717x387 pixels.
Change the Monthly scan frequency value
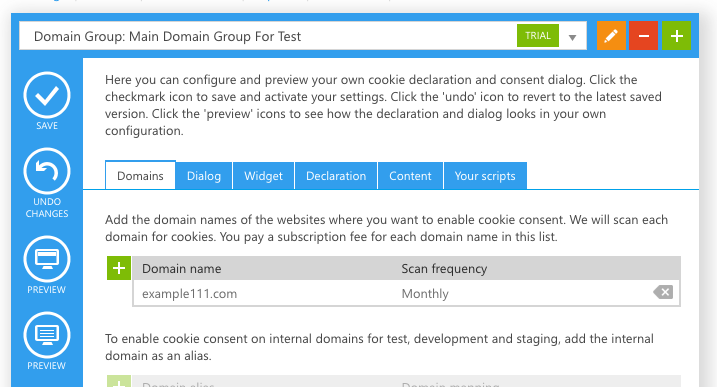click(425, 294)
